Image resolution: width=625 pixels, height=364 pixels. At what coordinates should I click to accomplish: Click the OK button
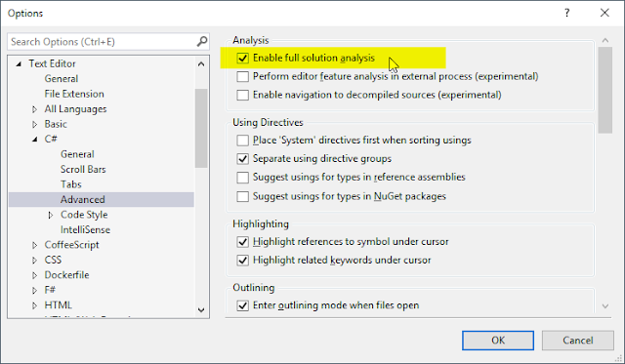(x=498, y=341)
